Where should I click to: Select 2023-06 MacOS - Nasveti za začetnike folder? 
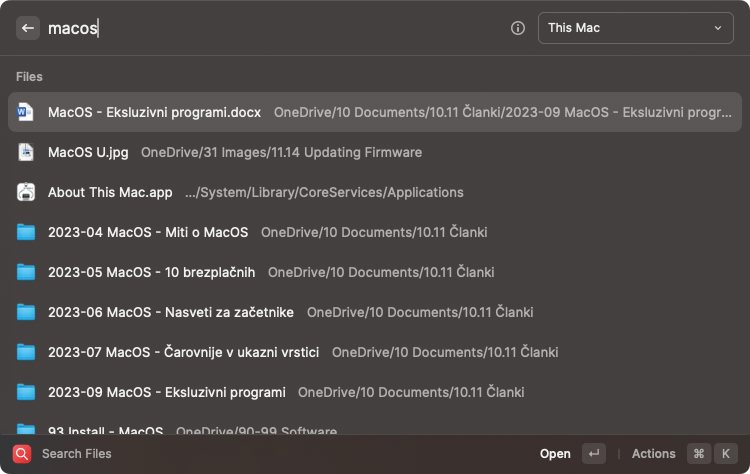click(375, 312)
